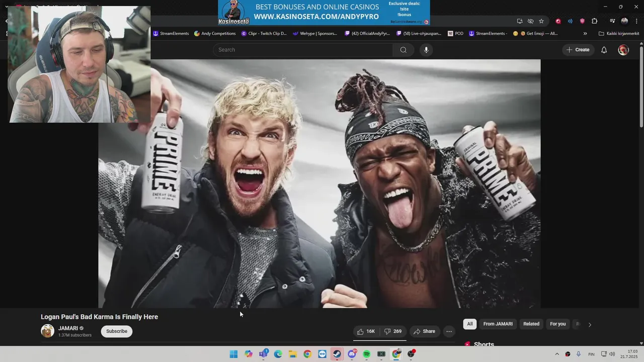Open the taskbar clock showing 17.03
Image resolution: width=644 pixels, height=362 pixels.
click(x=629, y=354)
